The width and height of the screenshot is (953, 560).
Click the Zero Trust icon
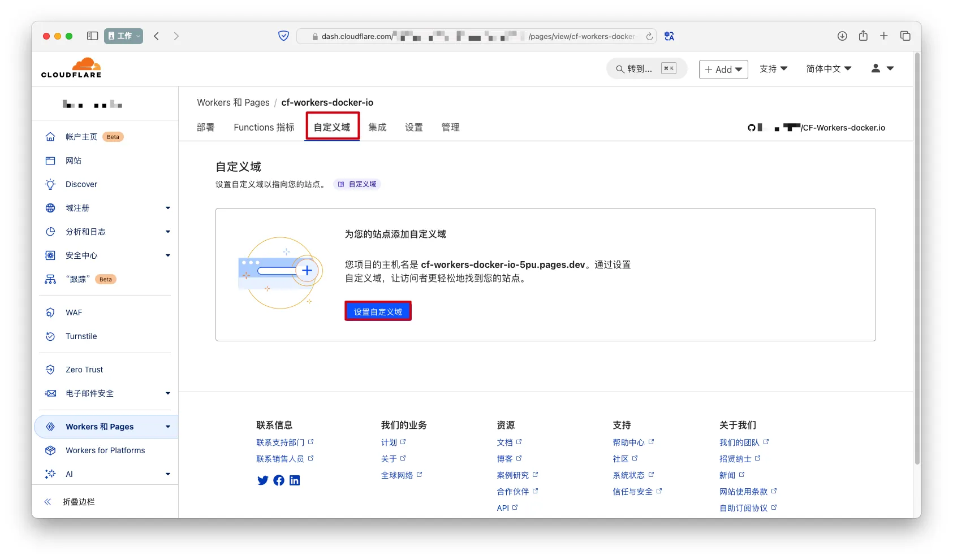coord(50,370)
